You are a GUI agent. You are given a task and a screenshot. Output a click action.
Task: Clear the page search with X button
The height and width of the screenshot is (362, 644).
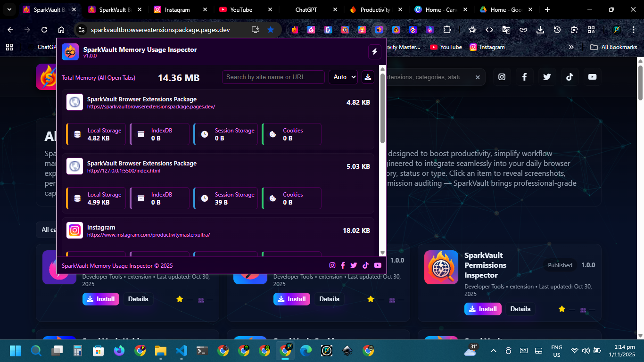tap(478, 77)
